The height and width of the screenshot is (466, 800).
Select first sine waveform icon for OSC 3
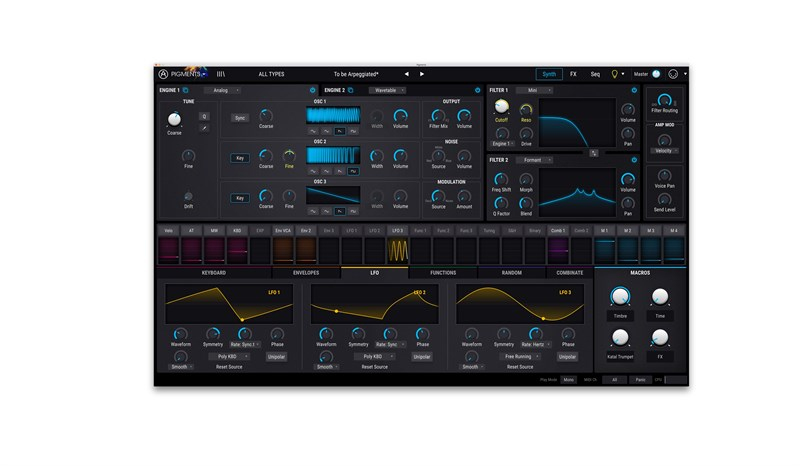pos(313,211)
